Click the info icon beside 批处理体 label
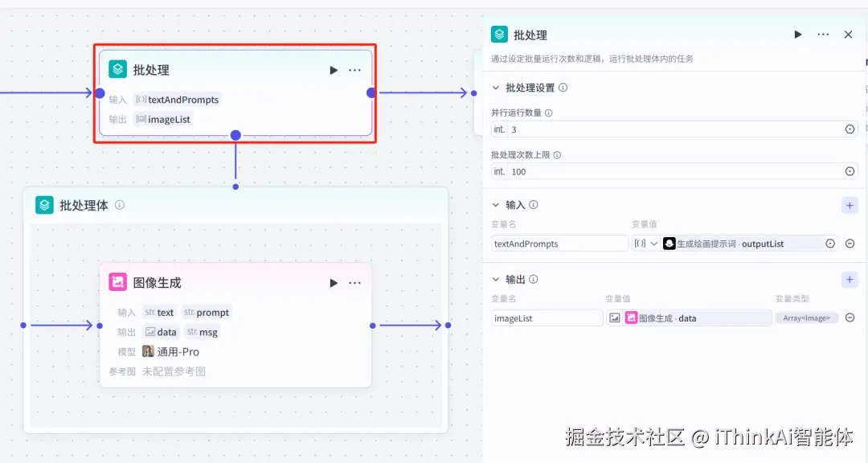The width and height of the screenshot is (868, 463). (119, 205)
